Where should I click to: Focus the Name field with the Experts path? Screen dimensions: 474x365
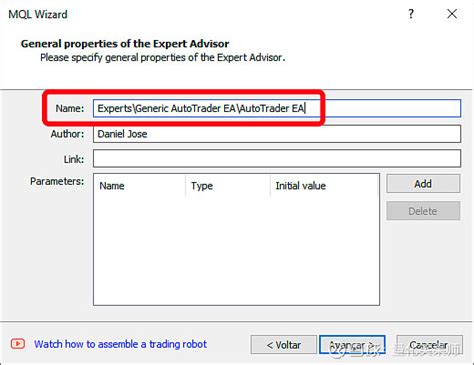tap(277, 108)
